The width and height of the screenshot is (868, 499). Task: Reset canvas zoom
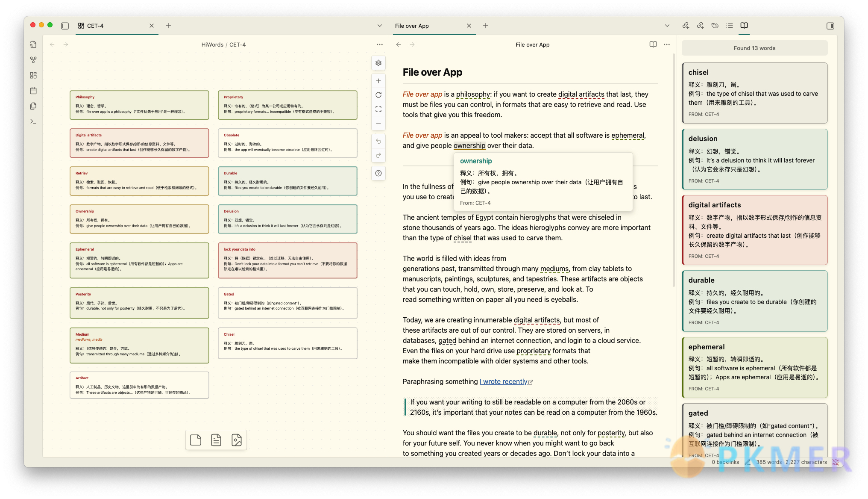[378, 95]
